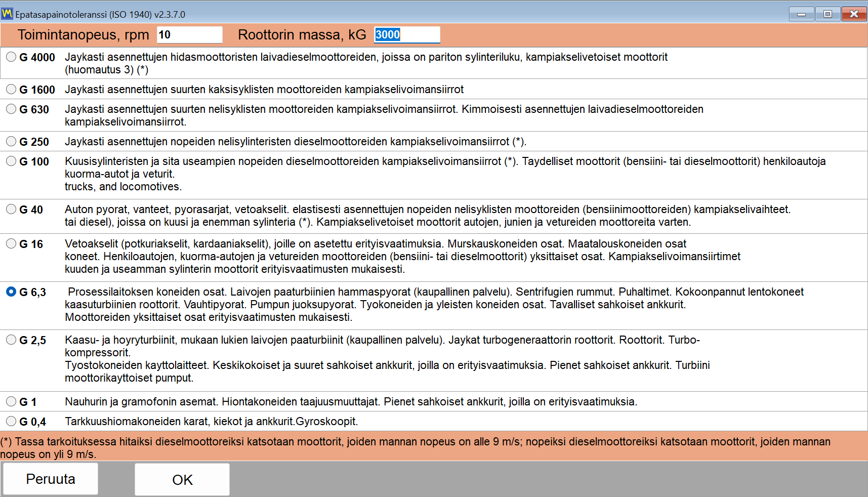Click the G 4000 description about hidasmoottoristen laivadieselmoottoreiden
Viewport: 868px width, 497px height.
click(366, 63)
